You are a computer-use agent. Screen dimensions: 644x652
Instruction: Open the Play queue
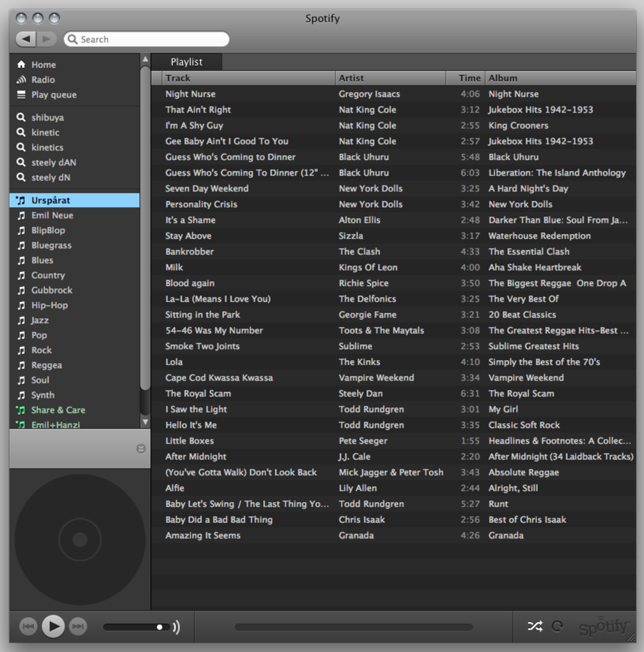coord(54,95)
